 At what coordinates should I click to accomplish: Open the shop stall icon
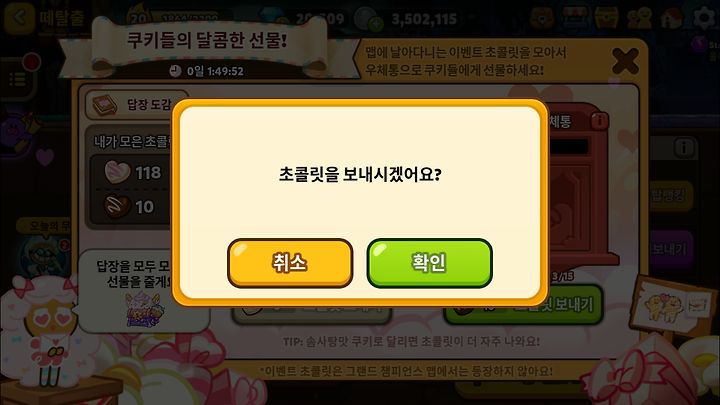tap(574, 18)
